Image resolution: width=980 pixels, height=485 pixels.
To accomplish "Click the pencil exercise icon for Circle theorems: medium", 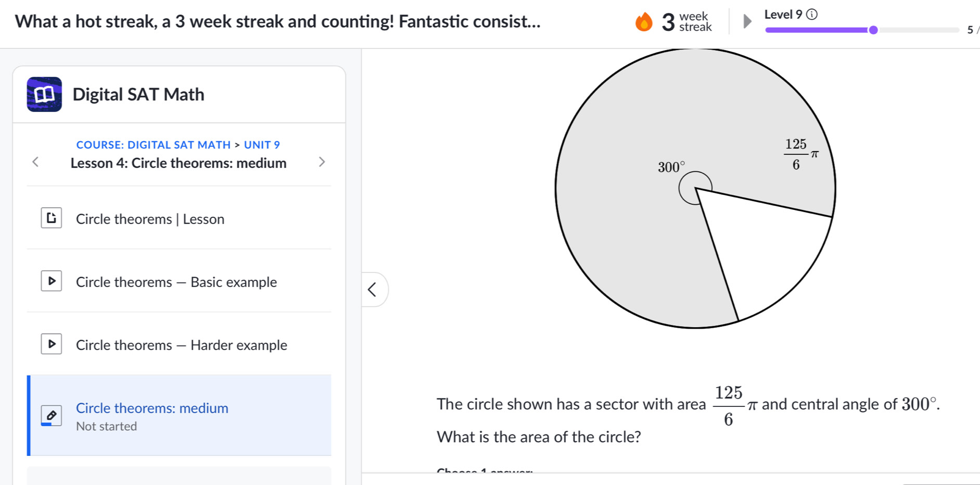I will tap(51, 415).
